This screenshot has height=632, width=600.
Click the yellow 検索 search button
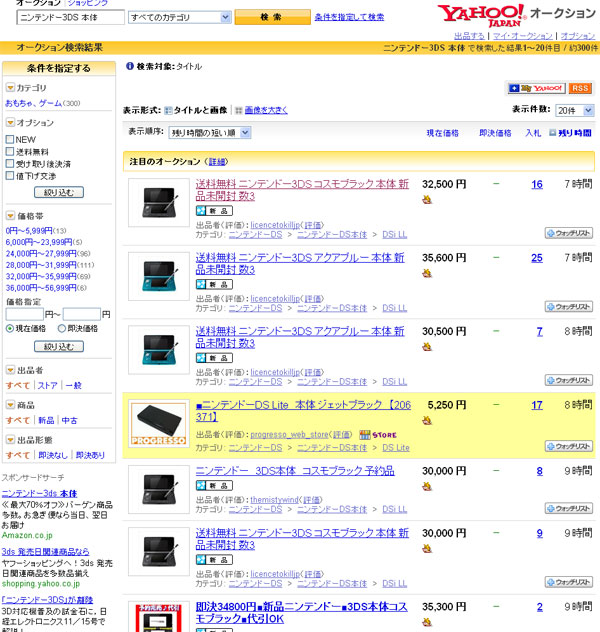[x=272, y=17]
